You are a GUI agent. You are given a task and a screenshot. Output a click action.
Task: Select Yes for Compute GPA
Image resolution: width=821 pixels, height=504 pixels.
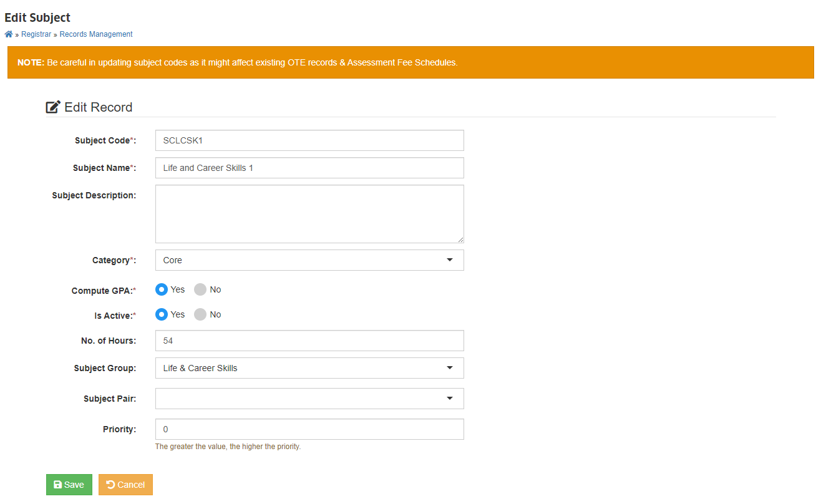click(162, 289)
